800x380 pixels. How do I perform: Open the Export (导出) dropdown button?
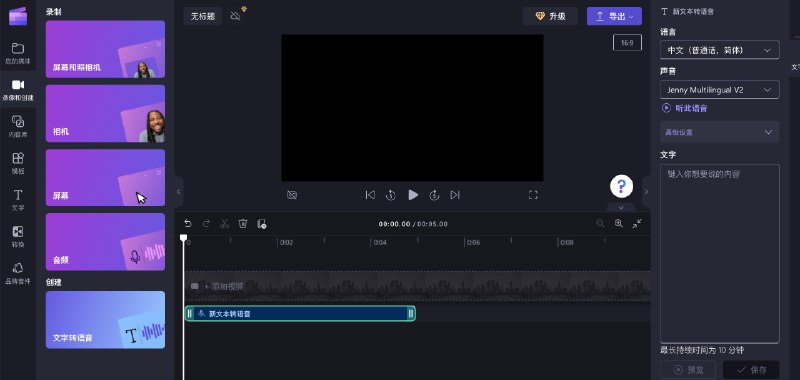click(614, 16)
